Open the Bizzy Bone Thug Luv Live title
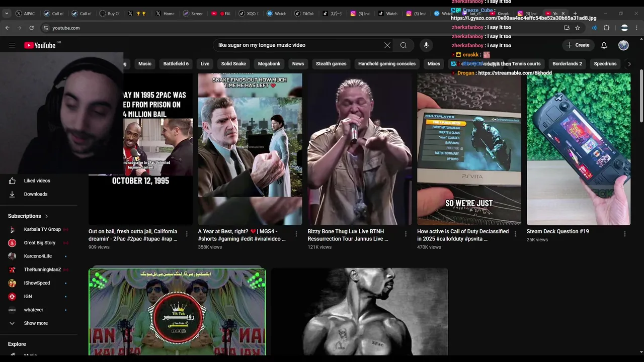 point(348,235)
